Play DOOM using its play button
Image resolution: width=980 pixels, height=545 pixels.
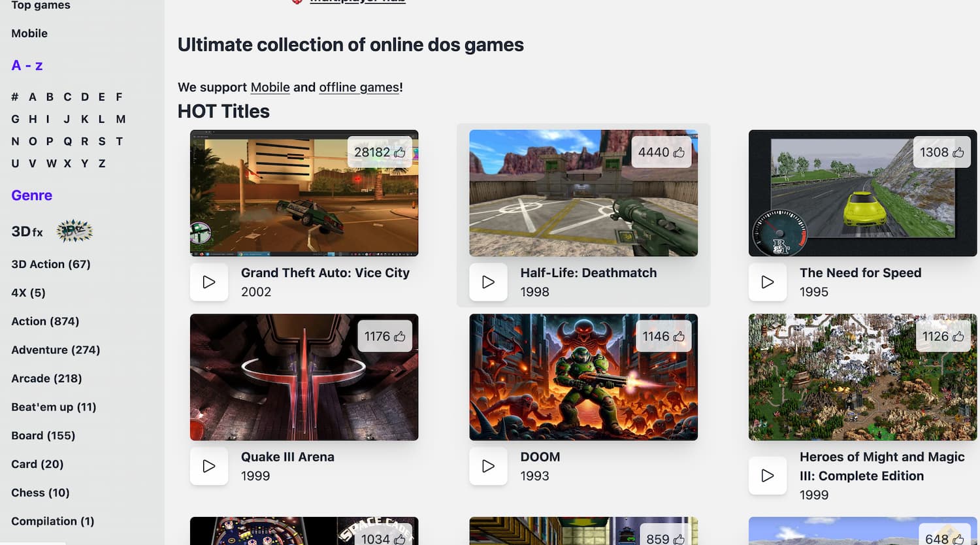point(488,467)
